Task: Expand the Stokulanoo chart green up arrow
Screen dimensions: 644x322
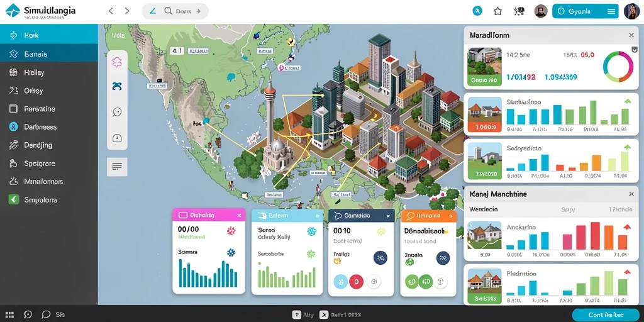Action: point(627,101)
